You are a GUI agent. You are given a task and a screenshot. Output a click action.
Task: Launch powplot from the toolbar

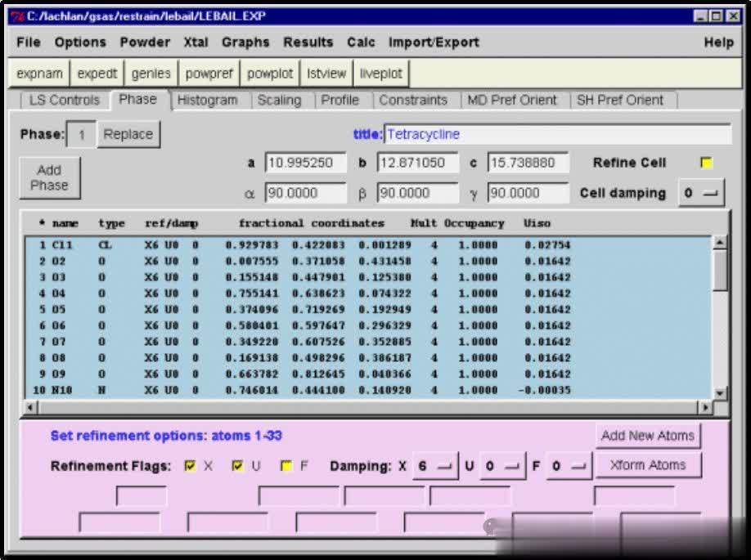[x=270, y=74]
